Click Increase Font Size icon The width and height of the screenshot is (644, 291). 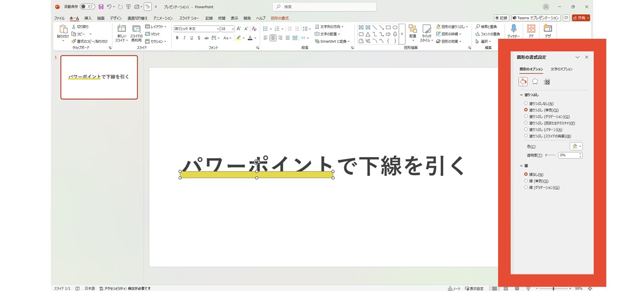pos(239,29)
